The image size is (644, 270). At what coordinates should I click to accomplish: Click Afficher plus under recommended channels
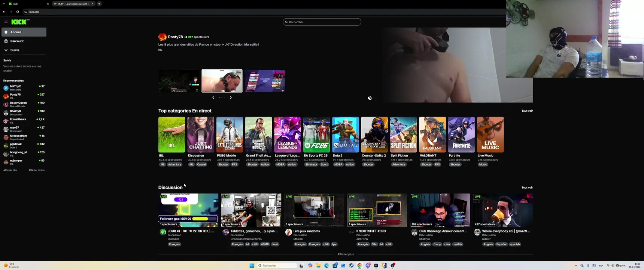pos(10,170)
